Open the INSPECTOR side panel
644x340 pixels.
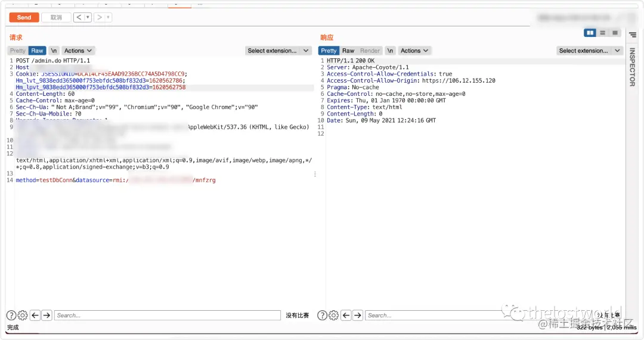(x=633, y=67)
